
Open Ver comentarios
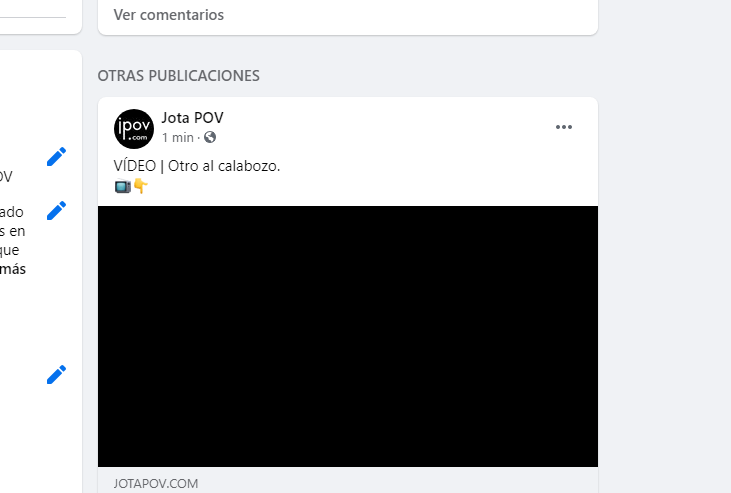pyautogui.click(x=169, y=15)
